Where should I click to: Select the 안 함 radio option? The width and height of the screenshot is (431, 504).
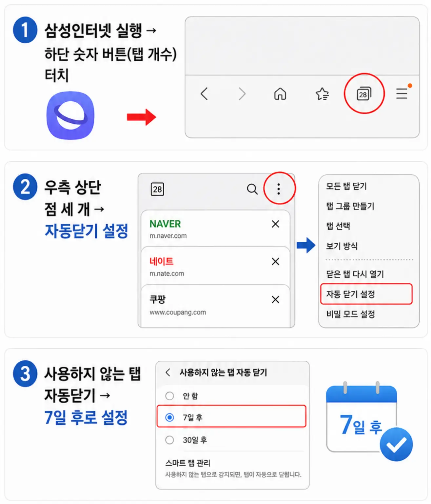click(169, 396)
